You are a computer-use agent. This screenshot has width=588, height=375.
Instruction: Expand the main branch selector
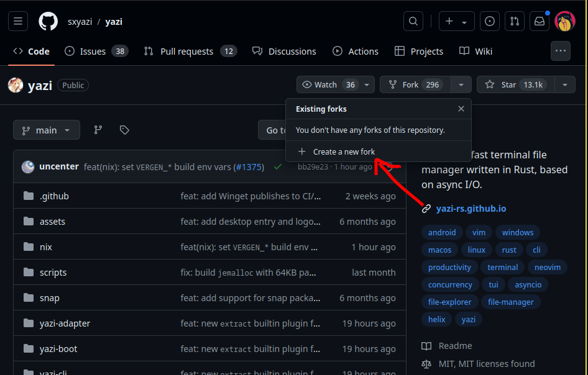click(x=47, y=130)
